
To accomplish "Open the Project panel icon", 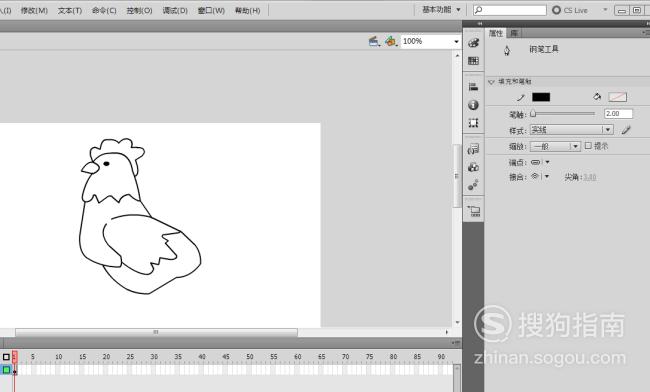I will [x=473, y=211].
